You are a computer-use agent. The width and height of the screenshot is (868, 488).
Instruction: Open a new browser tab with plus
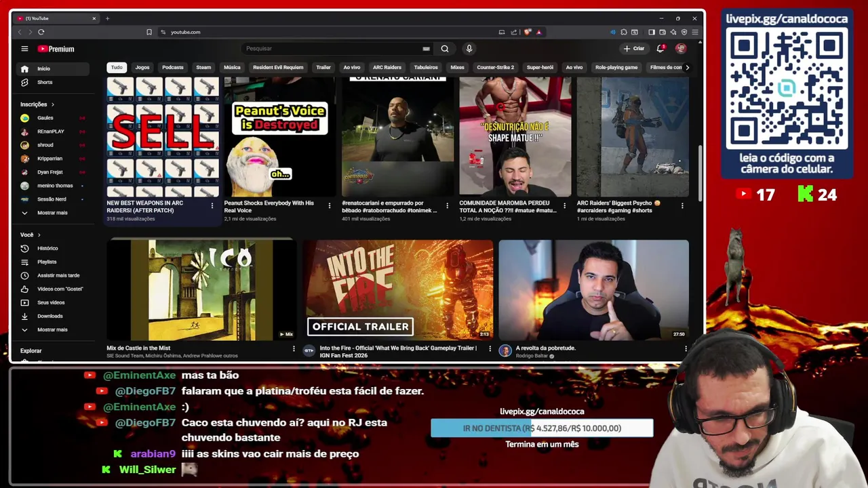[107, 18]
